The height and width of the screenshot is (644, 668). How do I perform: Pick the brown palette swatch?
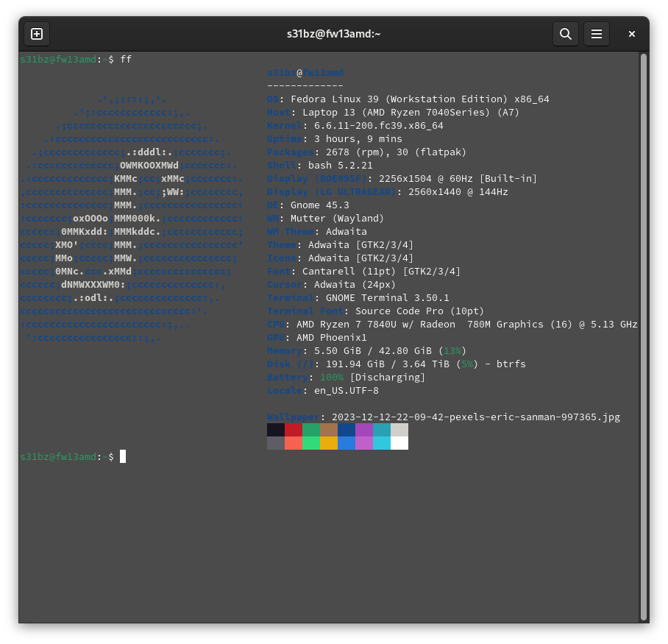tap(329, 430)
